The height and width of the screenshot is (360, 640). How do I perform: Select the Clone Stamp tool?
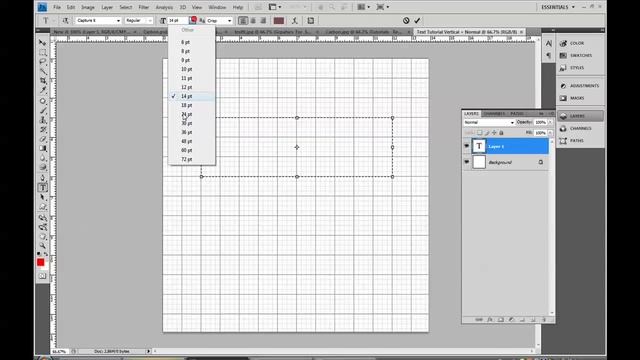point(42,120)
